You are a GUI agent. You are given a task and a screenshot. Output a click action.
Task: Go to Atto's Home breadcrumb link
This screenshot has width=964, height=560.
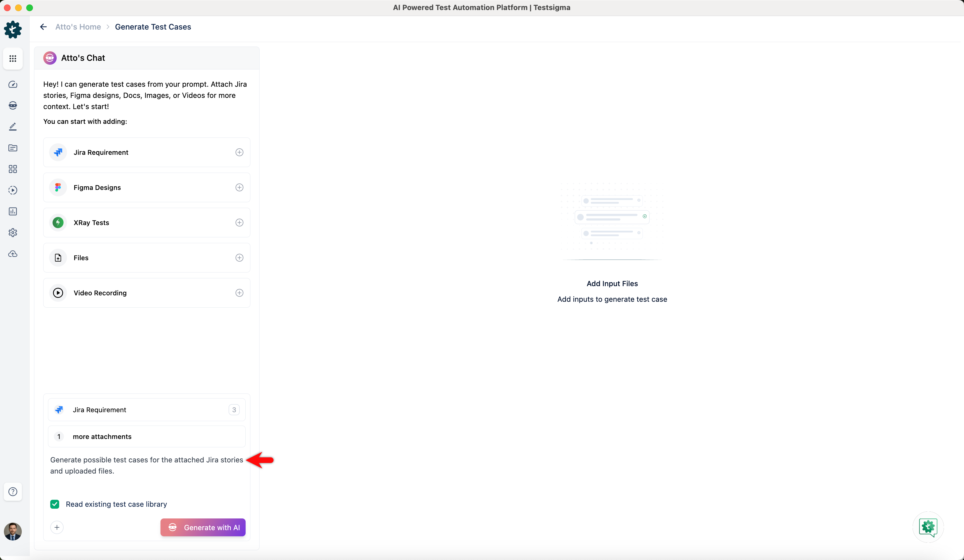[x=78, y=27]
